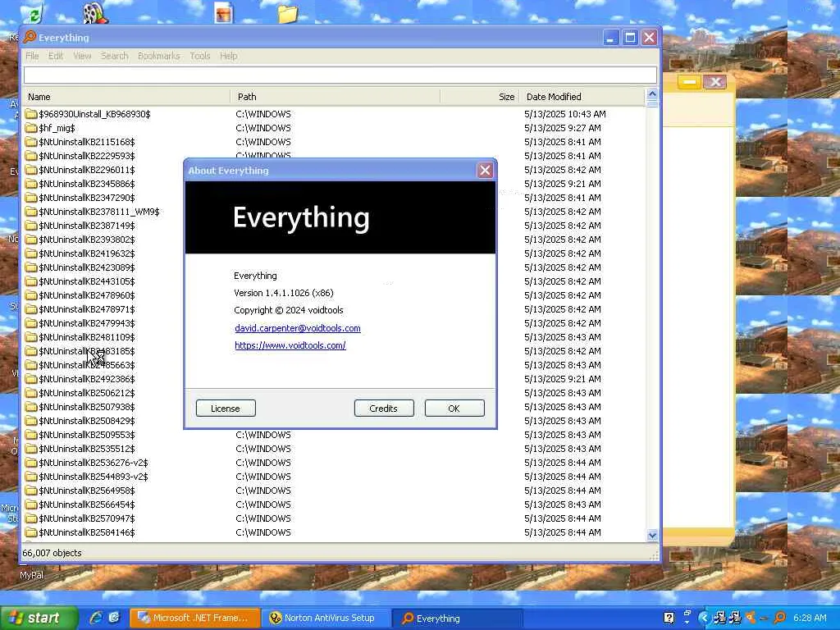Click folder icon of $NtUninstallKB2584146$

pyautogui.click(x=31, y=532)
